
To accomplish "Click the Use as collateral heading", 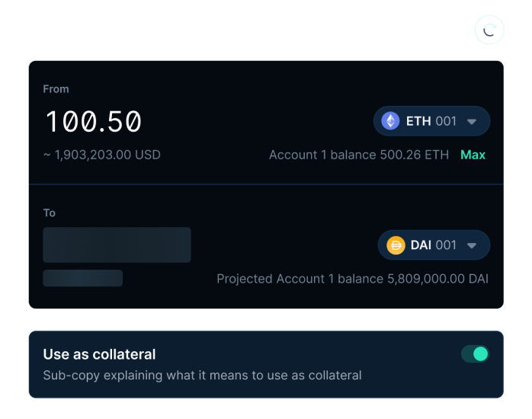I will (99, 354).
